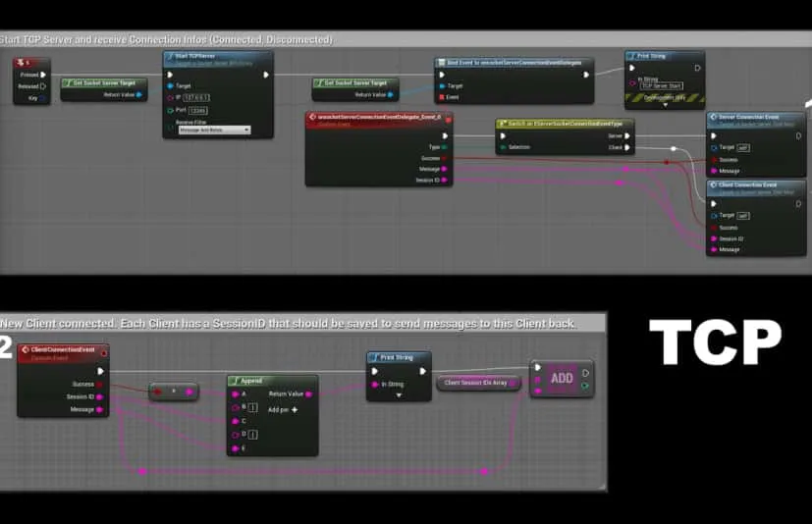Click Bind Event exec input pin

point(442,75)
